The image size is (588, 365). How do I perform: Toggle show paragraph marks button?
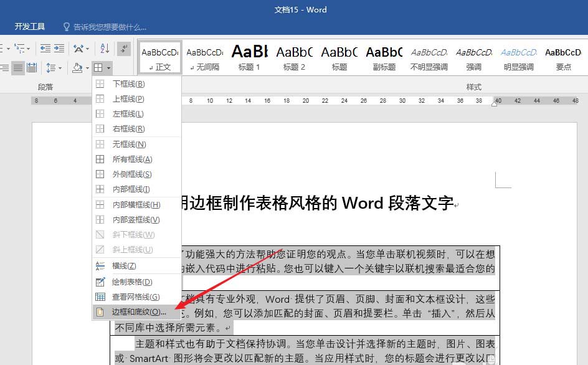(124, 48)
